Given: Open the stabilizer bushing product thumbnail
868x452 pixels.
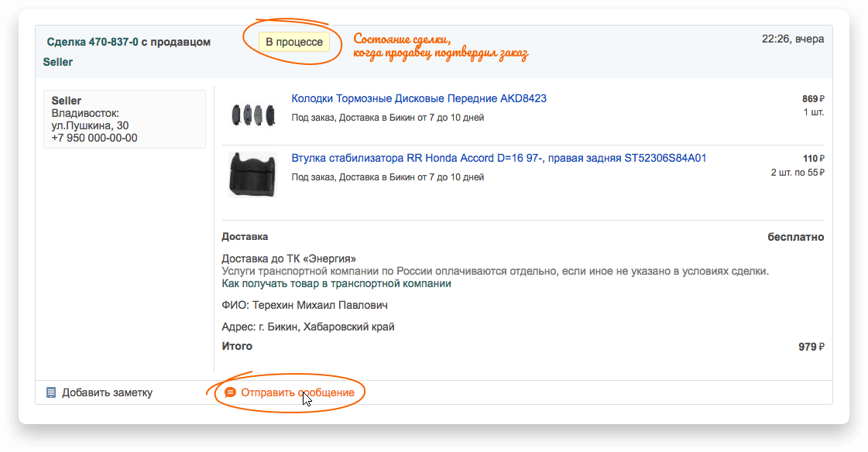Looking at the screenshot, I should point(252,173).
